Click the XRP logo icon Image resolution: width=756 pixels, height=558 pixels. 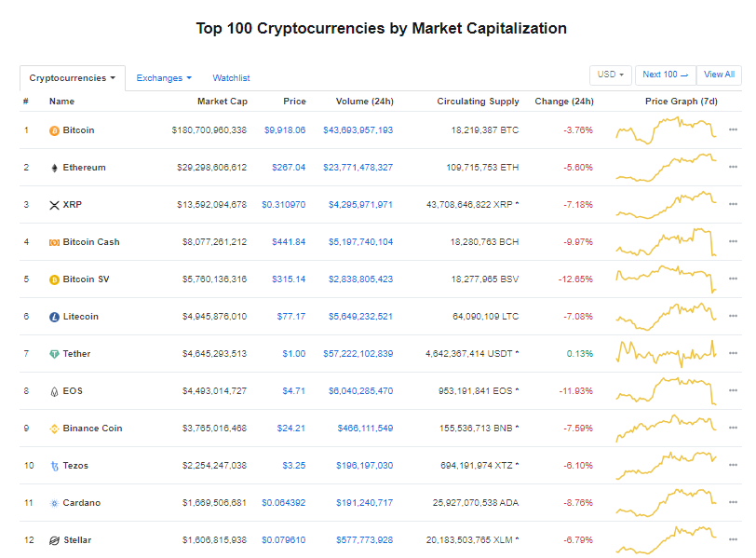click(x=55, y=205)
